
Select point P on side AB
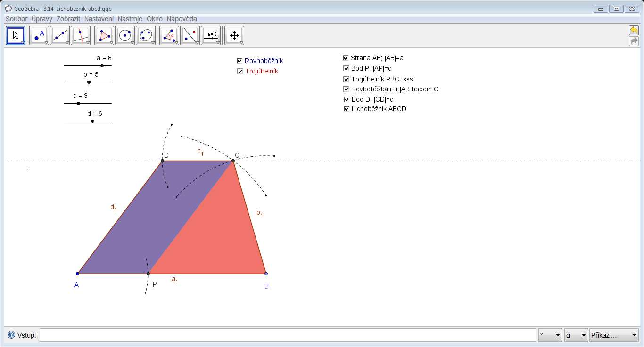[148, 274]
